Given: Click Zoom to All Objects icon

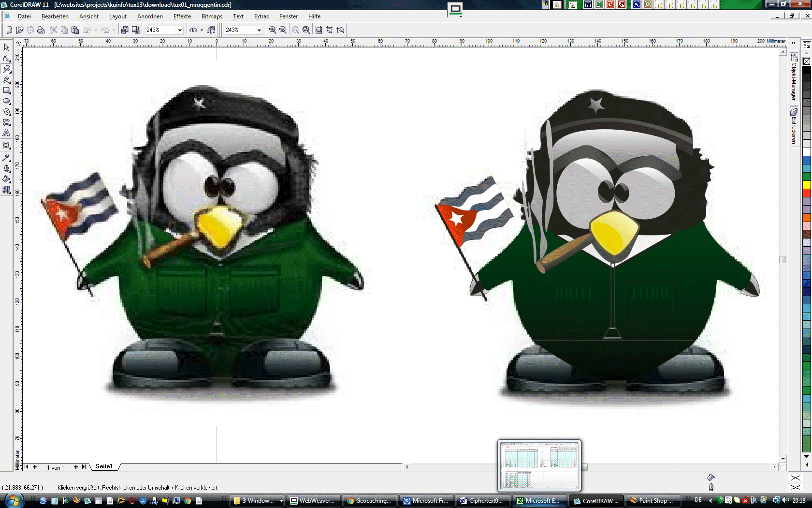Looking at the screenshot, I should point(306,30).
